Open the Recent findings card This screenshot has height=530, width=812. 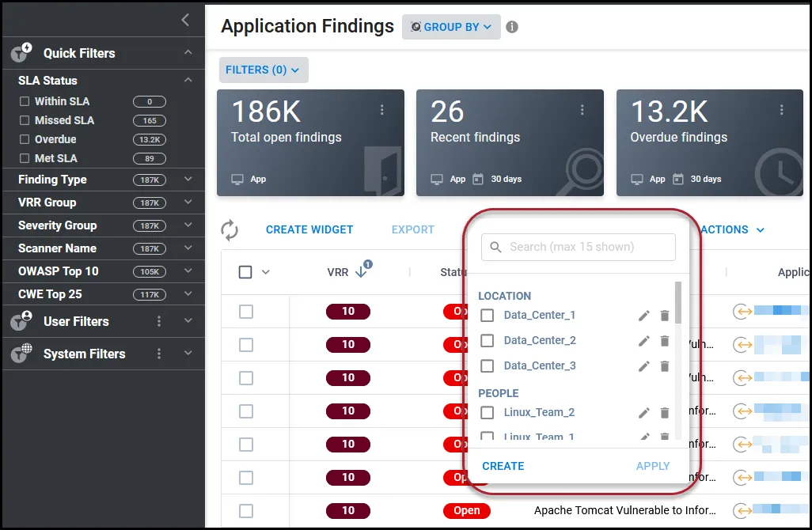click(510, 143)
